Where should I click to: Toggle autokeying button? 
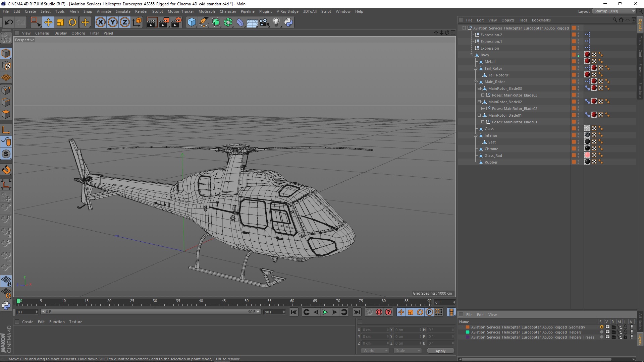[x=379, y=312]
